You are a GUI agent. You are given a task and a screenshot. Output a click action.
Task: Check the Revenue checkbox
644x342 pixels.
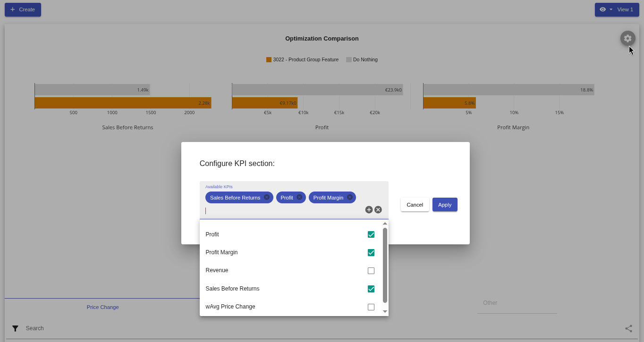coord(371,271)
